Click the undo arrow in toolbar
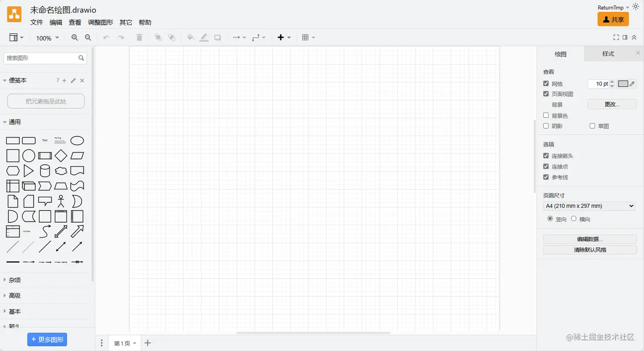The width and height of the screenshot is (644, 351). tap(107, 37)
